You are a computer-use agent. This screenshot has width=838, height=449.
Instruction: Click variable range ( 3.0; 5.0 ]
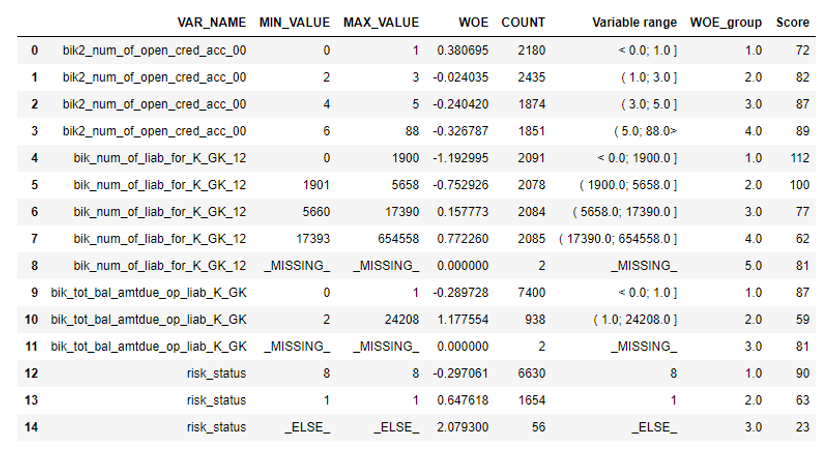pos(649,104)
